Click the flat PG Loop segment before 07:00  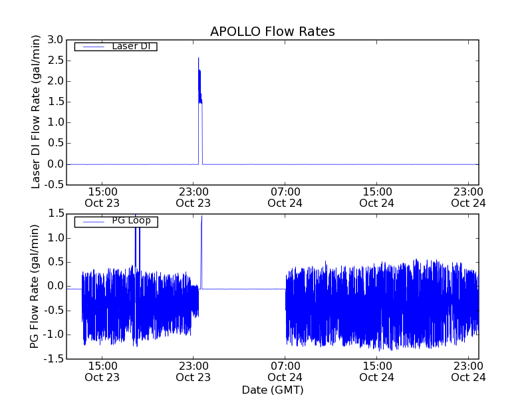[243, 289]
